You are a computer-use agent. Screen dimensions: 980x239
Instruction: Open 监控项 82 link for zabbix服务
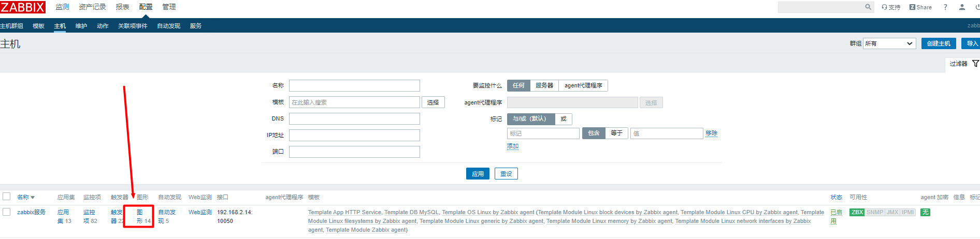tap(90, 216)
